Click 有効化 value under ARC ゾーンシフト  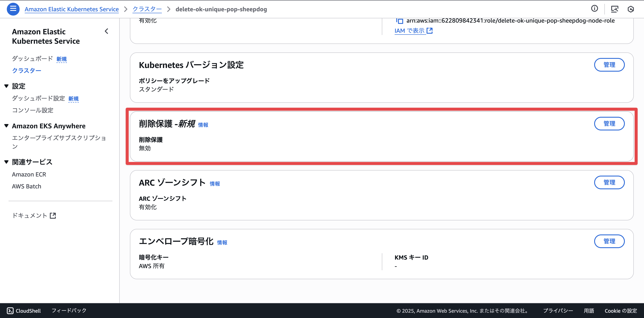coord(148,207)
